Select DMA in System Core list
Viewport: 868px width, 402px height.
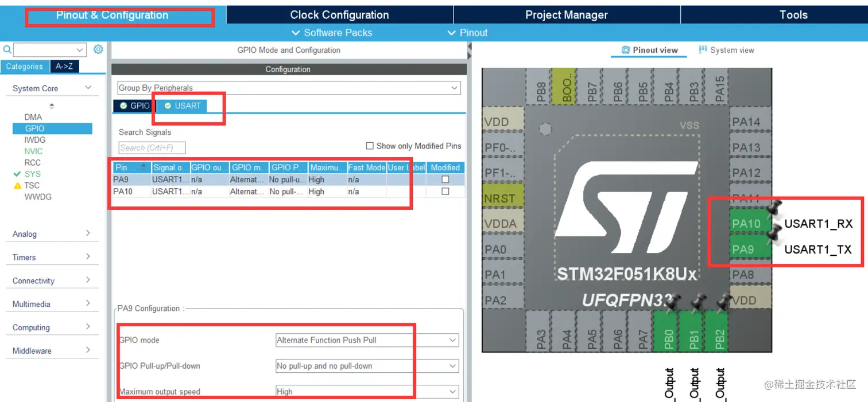tap(33, 117)
